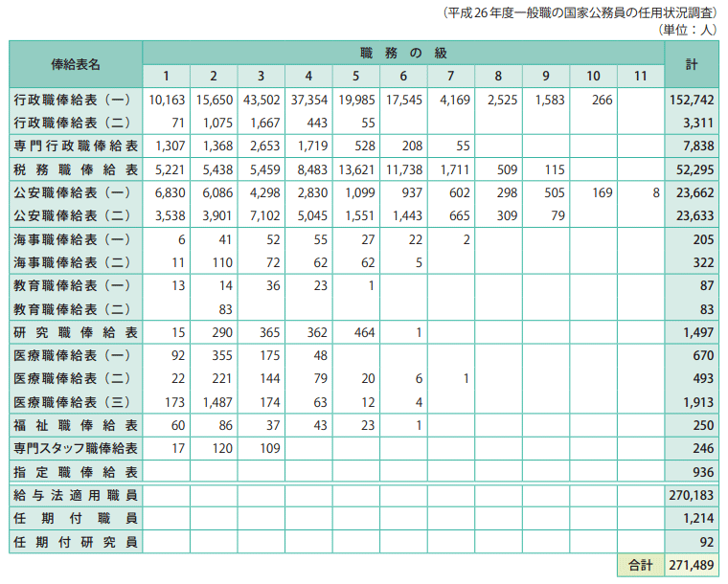This screenshot has height=584, width=728.
Task: Click cell value 7,102
Action: [265, 215]
